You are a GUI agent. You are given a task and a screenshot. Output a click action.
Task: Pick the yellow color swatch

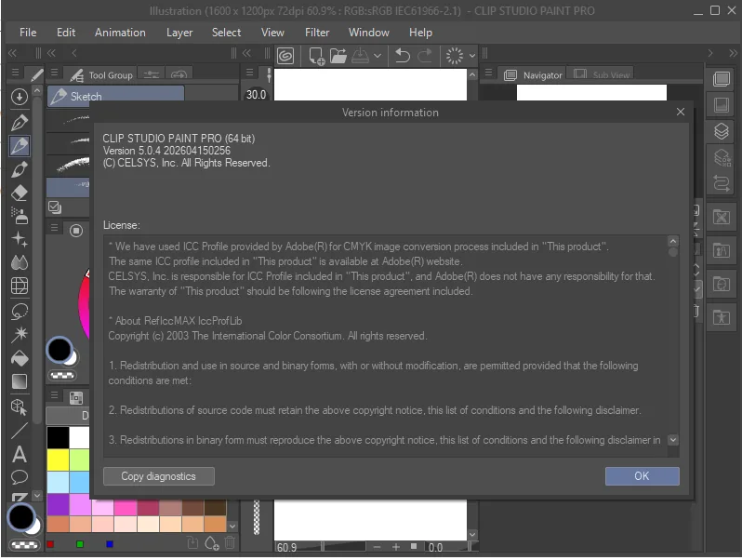click(x=58, y=460)
